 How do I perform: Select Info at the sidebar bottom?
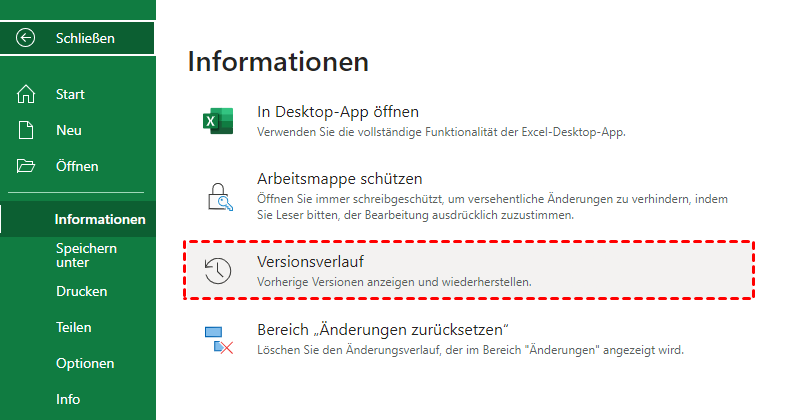pos(68,399)
